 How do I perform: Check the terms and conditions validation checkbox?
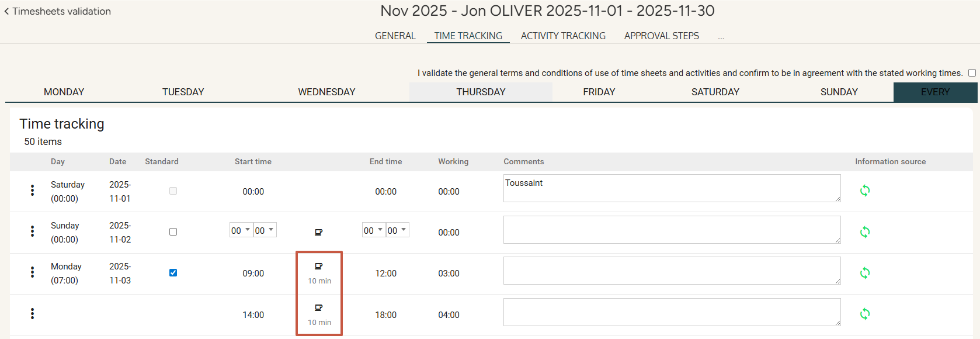click(972, 73)
